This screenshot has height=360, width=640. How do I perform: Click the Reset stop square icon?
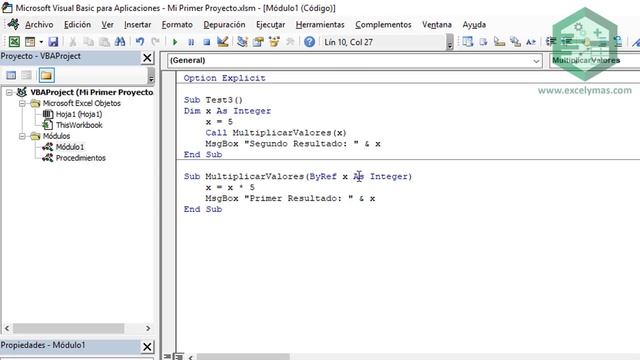coord(207,42)
